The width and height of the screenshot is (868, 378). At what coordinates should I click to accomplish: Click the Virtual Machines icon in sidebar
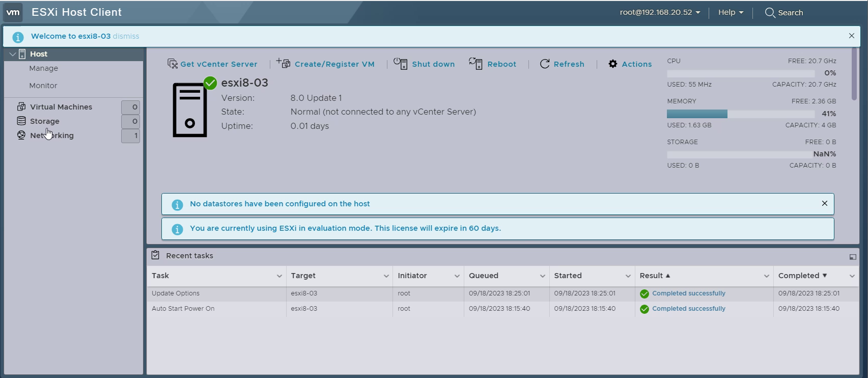(x=21, y=106)
